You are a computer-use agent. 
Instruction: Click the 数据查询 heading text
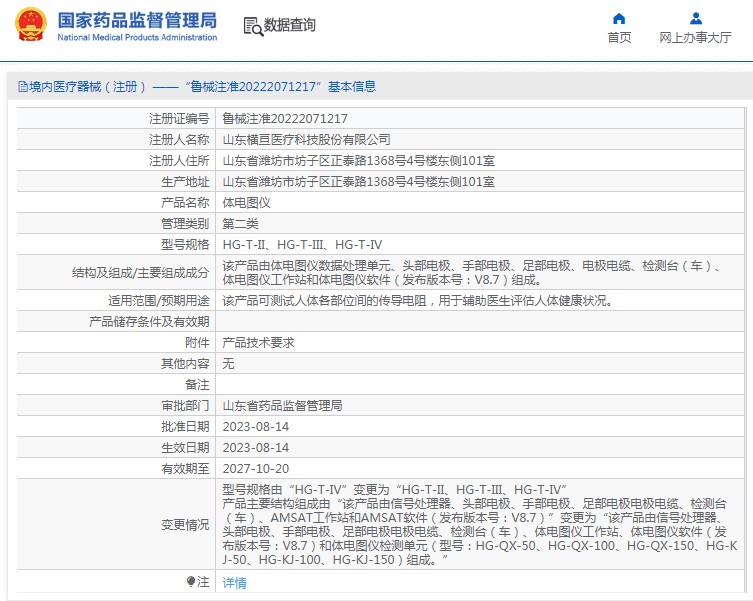coord(290,26)
